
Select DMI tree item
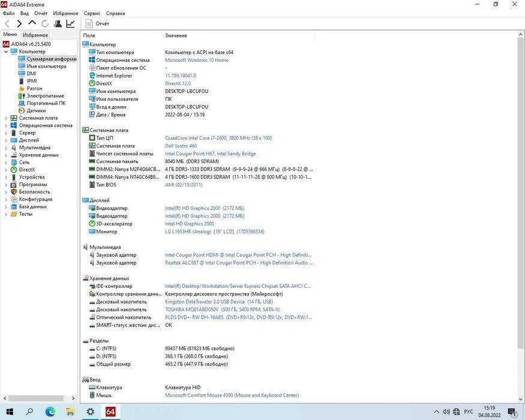click(31, 74)
